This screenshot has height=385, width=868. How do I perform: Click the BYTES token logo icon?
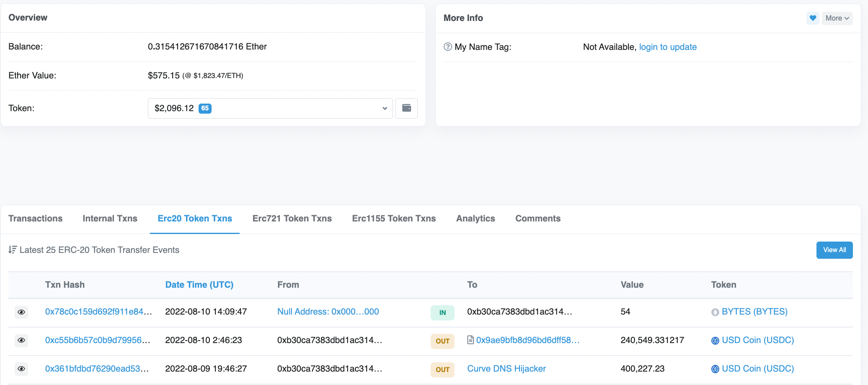click(715, 312)
